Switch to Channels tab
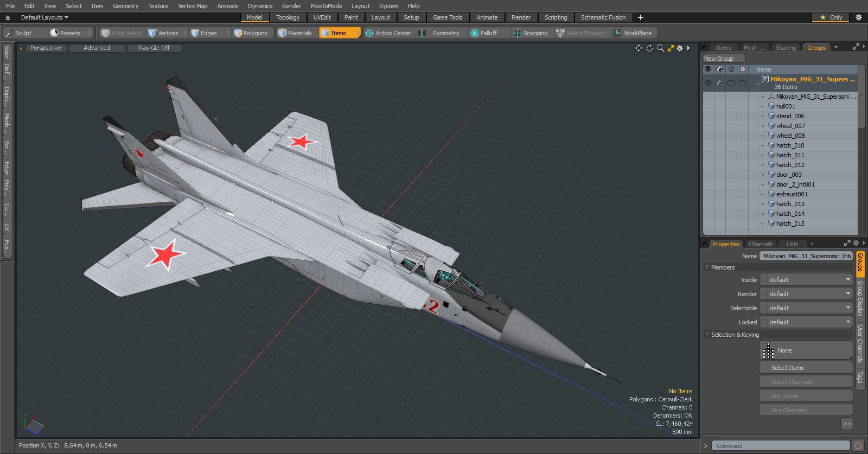 [x=761, y=244]
